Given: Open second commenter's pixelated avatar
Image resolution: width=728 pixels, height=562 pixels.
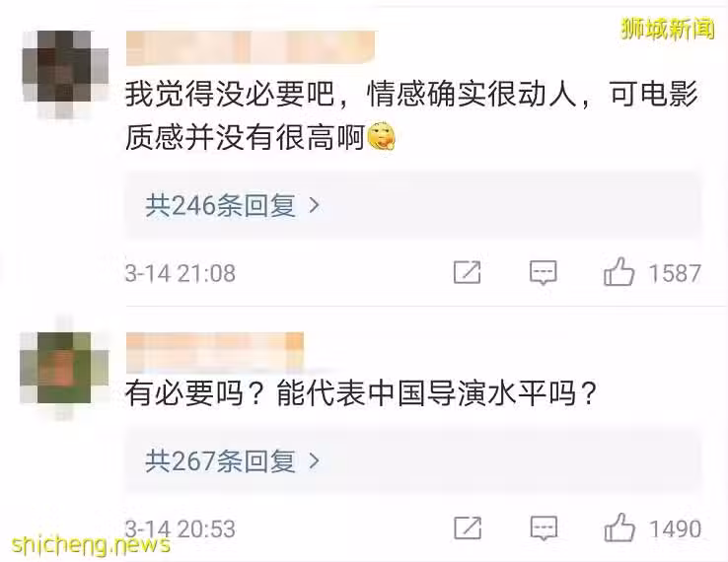Looking at the screenshot, I should [x=64, y=368].
